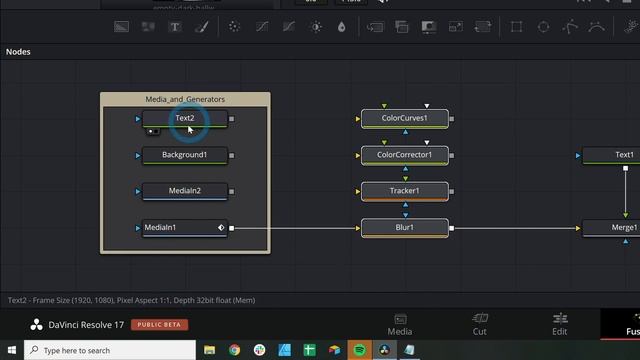Add an Ellipse mask from the toolbar
The width and height of the screenshot is (640, 360).
tap(543, 27)
